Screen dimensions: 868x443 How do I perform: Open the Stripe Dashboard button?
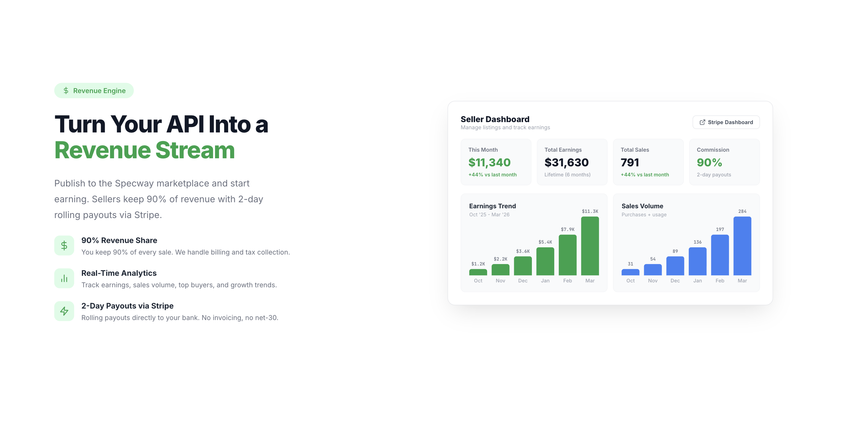(x=726, y=122)
